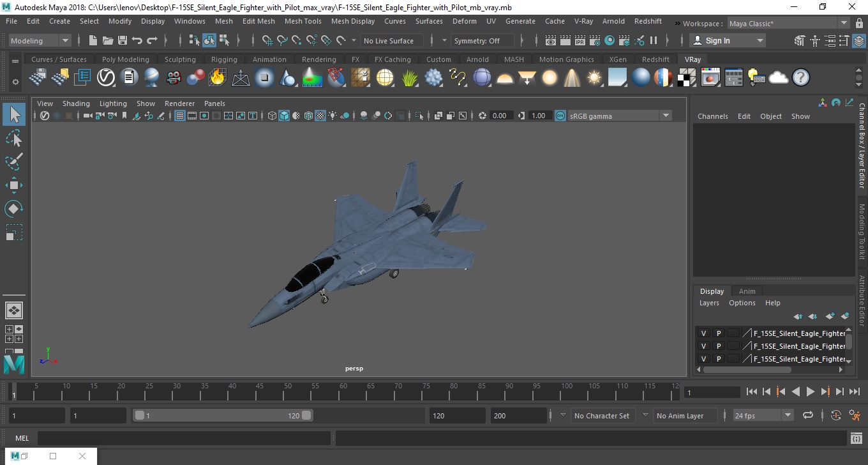Click the time range slider bar

coord(223,415)
